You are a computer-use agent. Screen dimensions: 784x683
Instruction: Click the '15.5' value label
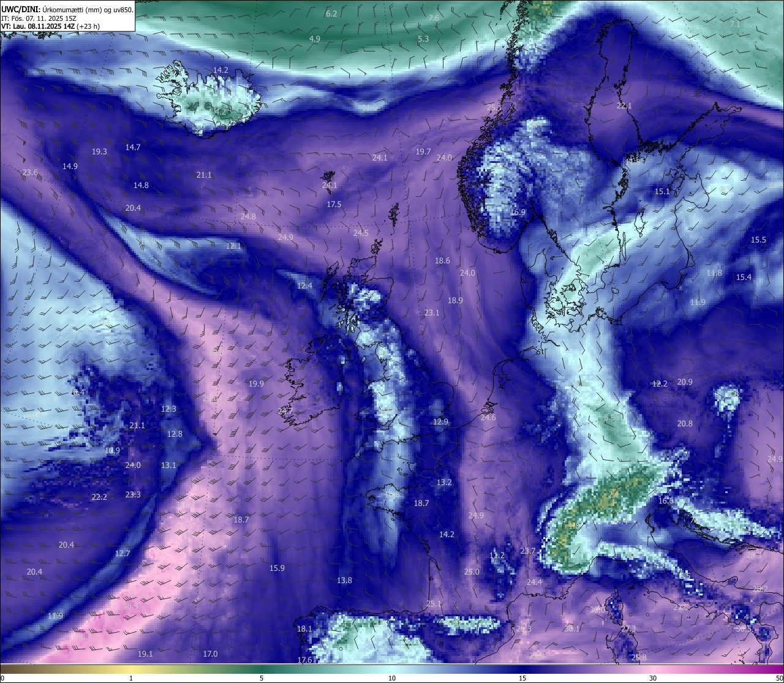[x=758, y=240]
